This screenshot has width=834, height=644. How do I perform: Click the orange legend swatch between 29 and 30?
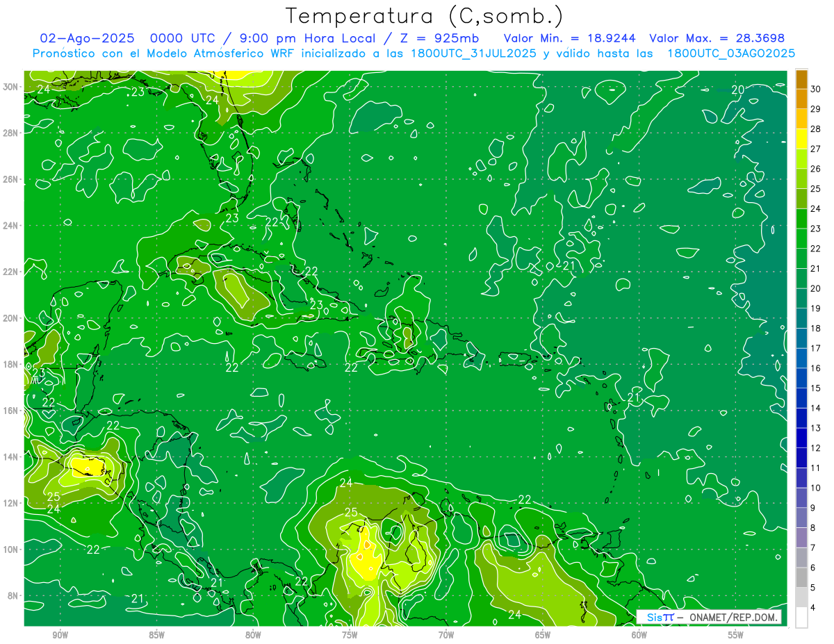802,99
